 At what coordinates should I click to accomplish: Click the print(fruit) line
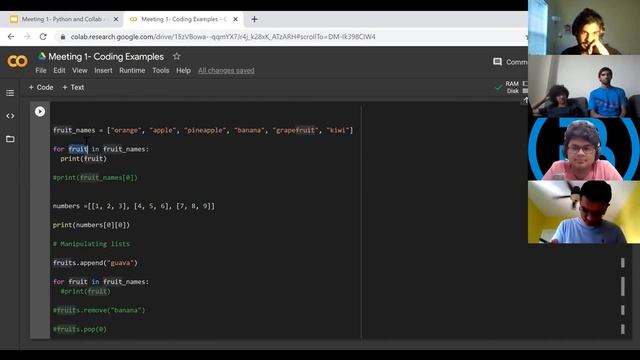83,159
